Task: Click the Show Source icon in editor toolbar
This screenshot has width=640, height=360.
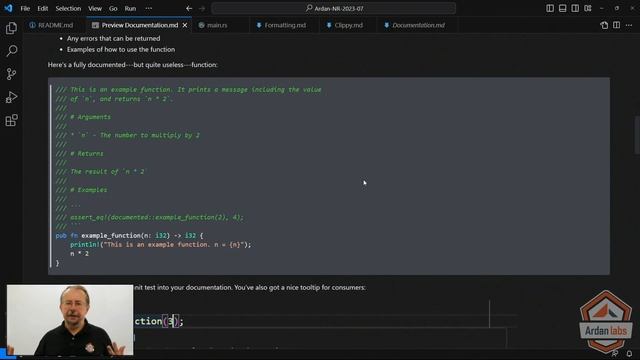Action: tap(604, 25)
